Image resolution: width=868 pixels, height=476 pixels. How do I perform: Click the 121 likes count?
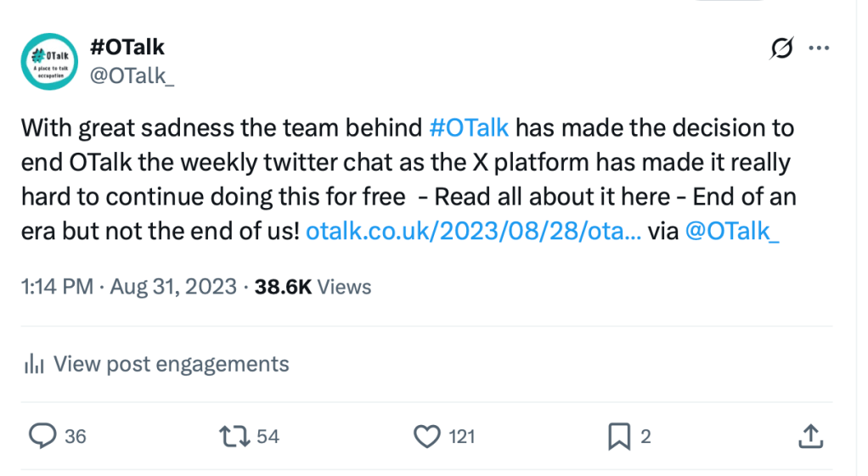tap(461, 437)
